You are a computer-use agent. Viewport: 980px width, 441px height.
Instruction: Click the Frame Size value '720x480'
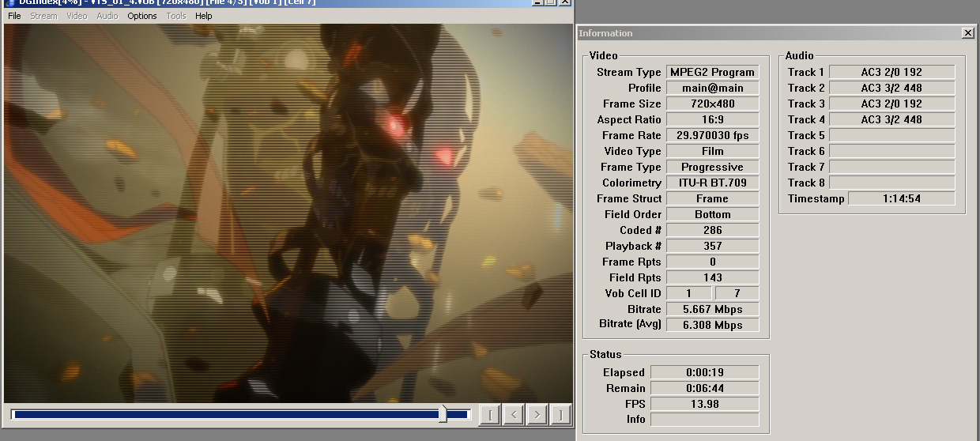[x=713, y=104]
